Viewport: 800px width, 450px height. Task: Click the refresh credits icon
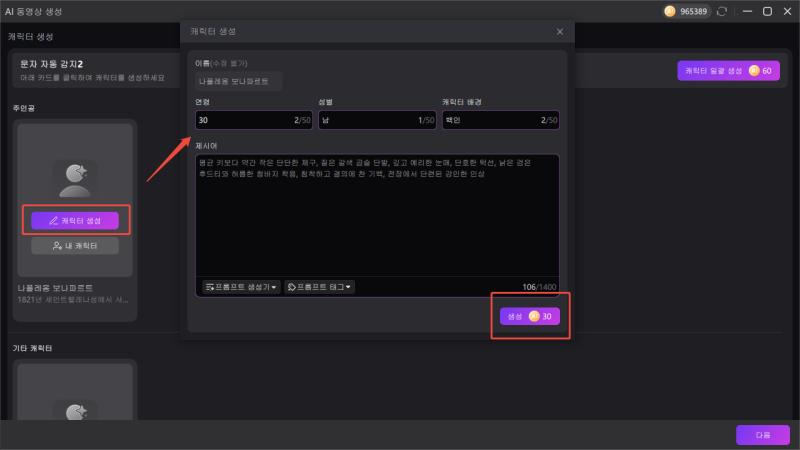click(x=721, y=11)
